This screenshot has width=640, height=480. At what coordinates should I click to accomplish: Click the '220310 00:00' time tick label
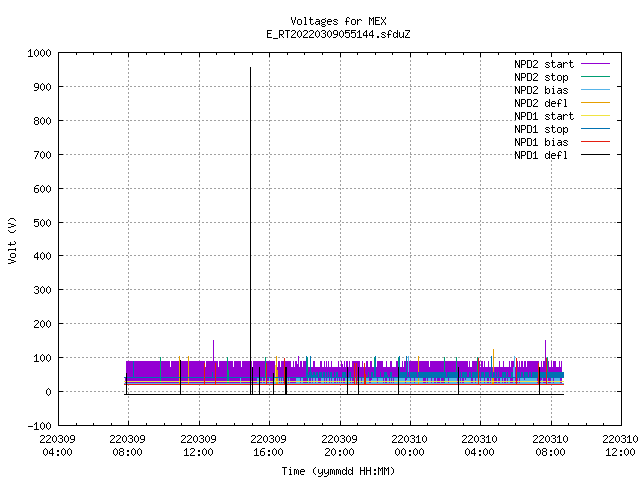(x=409, y=446)
